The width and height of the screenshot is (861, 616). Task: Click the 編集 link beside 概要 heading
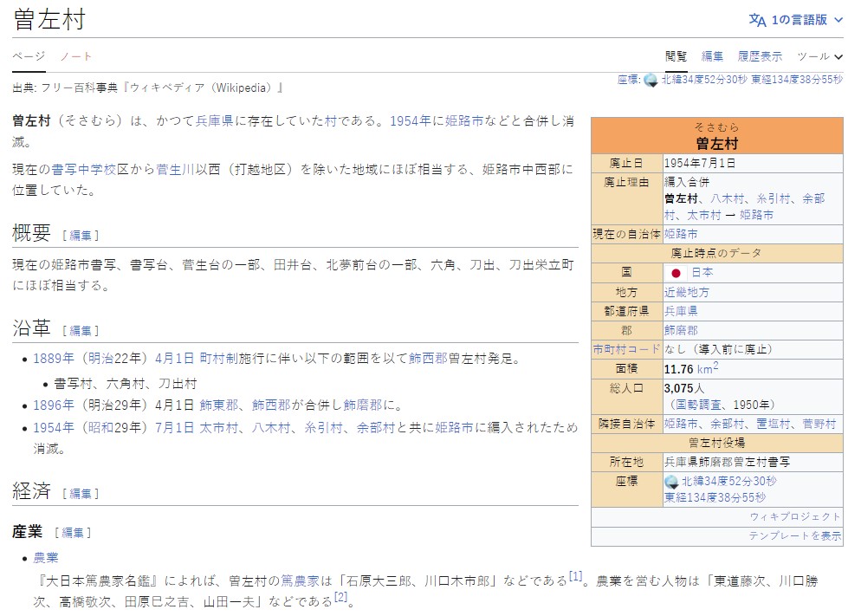[81, 233]
